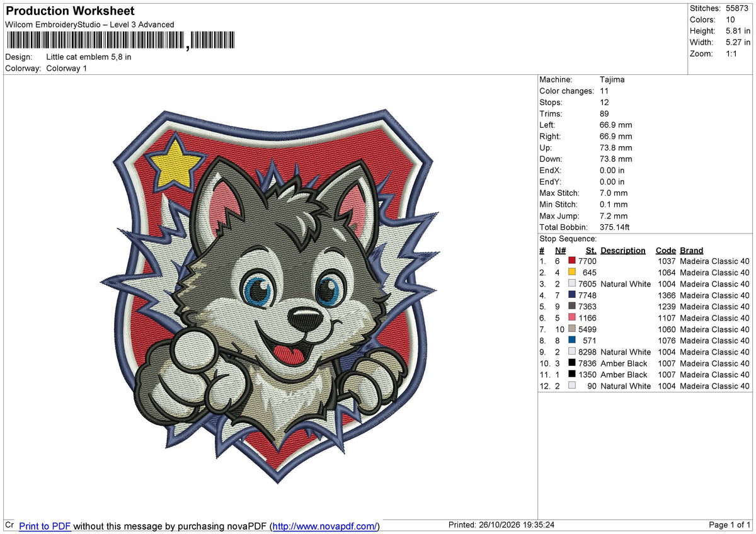
Task: Click the Production Worksheet title
Action: point(69,11)
